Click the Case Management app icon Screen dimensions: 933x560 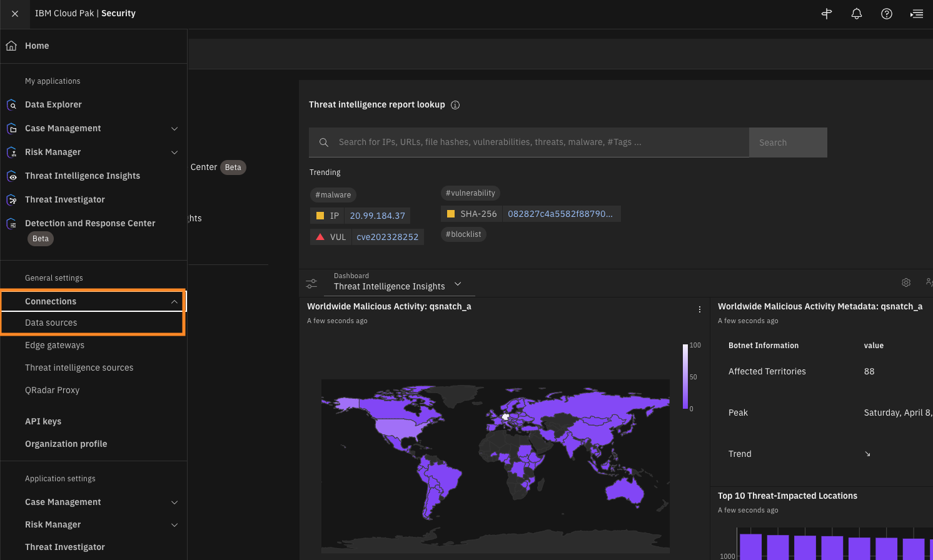12,128
